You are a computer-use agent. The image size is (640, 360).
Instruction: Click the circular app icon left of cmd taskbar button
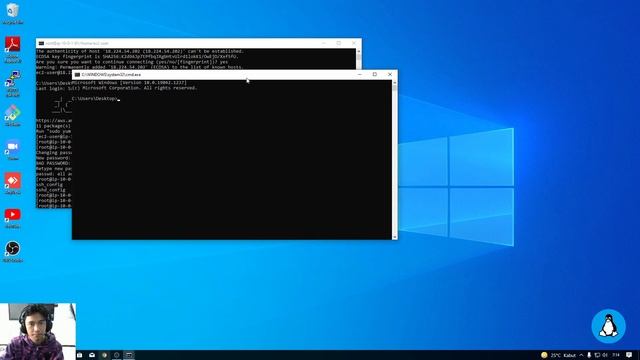116,355
